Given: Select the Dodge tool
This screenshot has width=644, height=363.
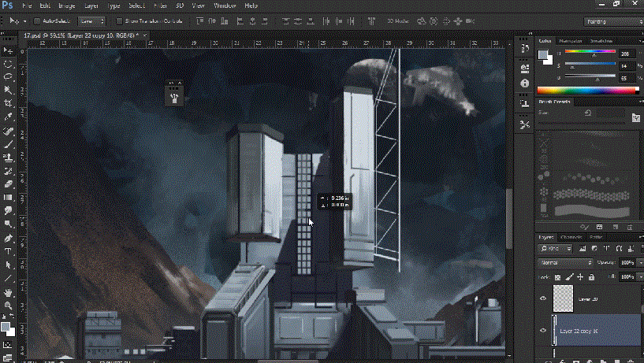Looking at the screenshot, I should click(x=8, y=224).
